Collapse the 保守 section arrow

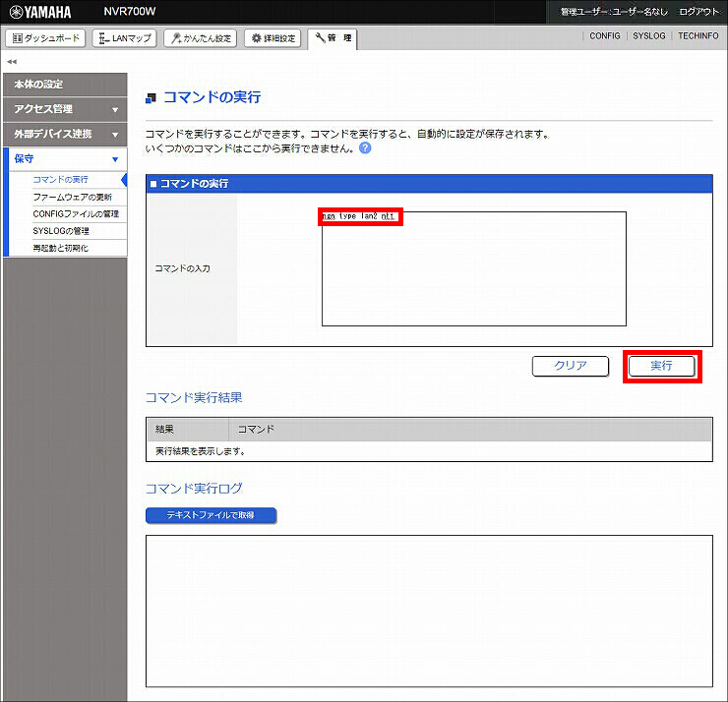[115, 159]
